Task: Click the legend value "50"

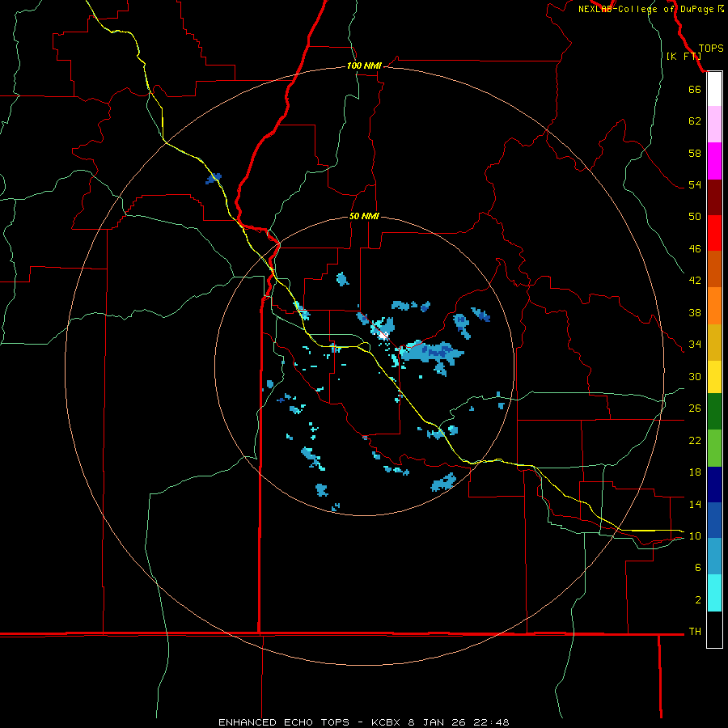Action: (695, 217)
